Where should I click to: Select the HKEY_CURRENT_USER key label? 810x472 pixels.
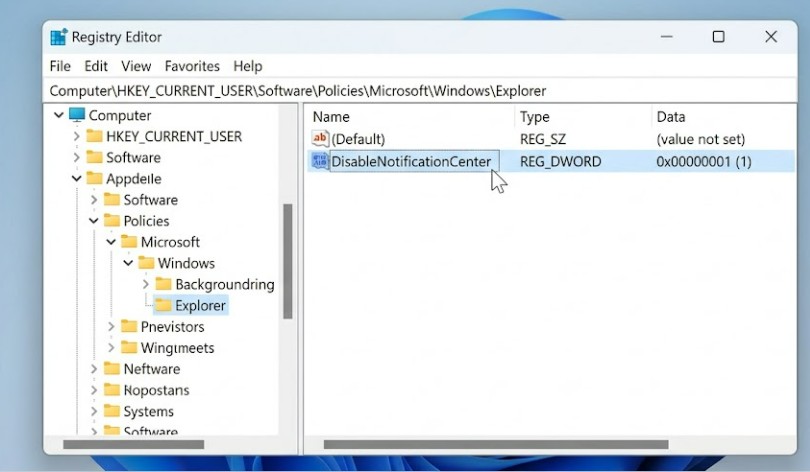[x=174, y=136]
